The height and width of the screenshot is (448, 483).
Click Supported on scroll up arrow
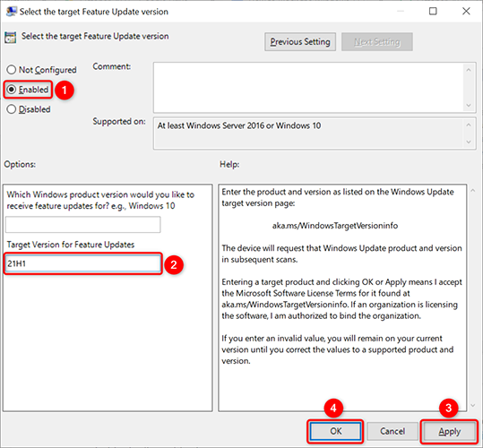click(x=469, y=125)
